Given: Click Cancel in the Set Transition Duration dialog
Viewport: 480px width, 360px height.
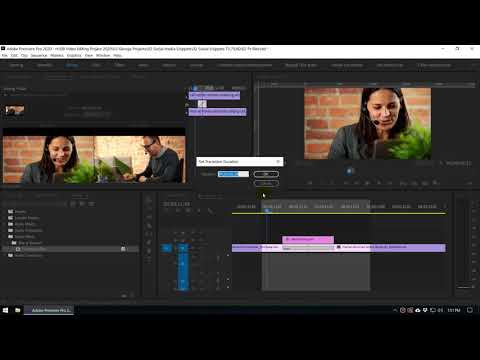Looking at the screenshot, I should pos(266,183).
